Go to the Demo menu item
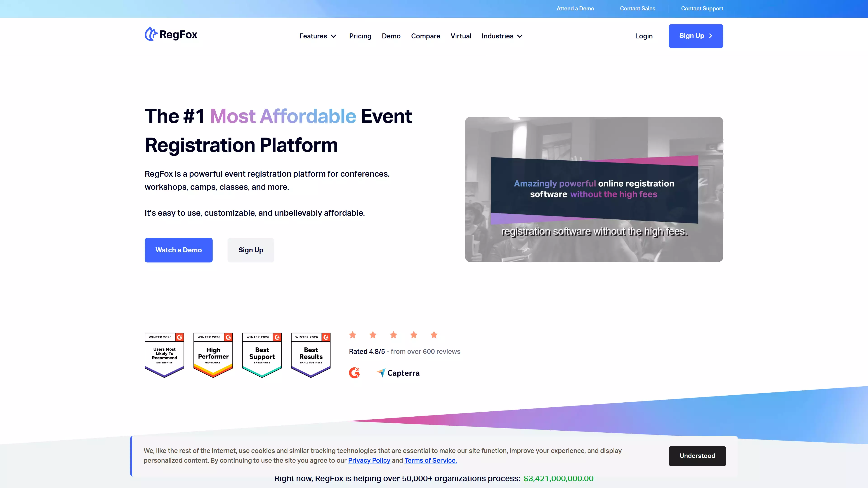The width and height of the screenshot is (868, 488). (391, 36)
